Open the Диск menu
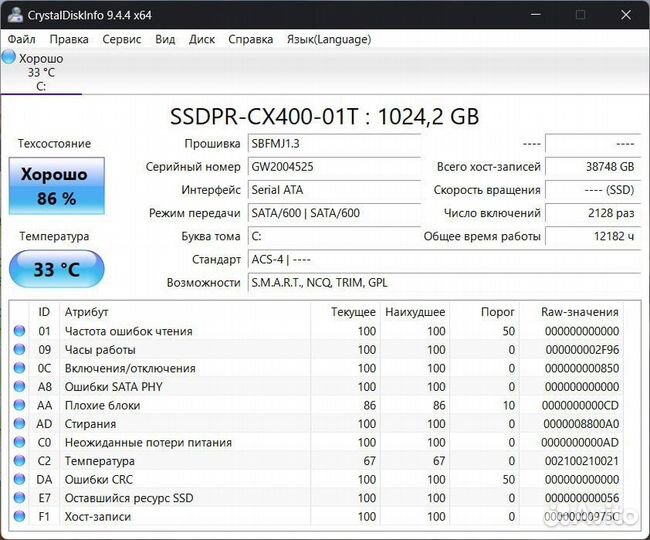 202,39
